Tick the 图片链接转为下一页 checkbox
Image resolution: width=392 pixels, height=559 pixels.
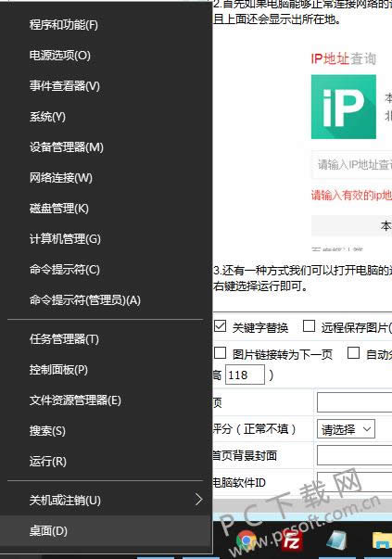(x=220, y=353)
